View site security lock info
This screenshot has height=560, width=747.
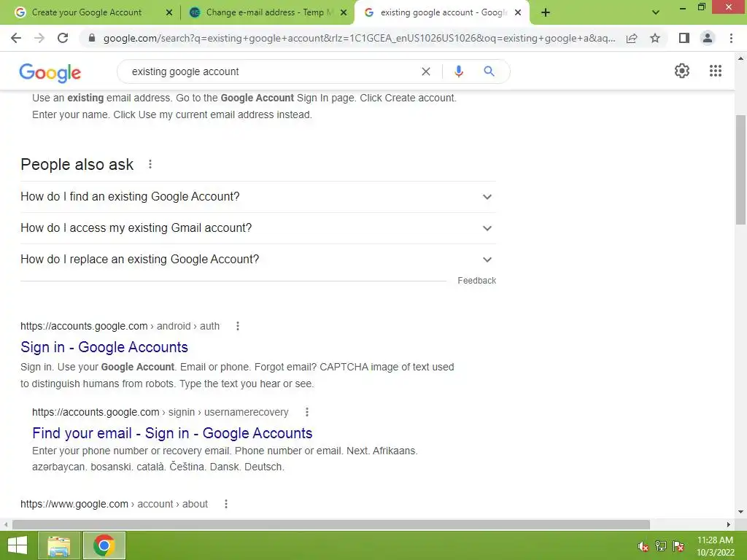[92, 38]
